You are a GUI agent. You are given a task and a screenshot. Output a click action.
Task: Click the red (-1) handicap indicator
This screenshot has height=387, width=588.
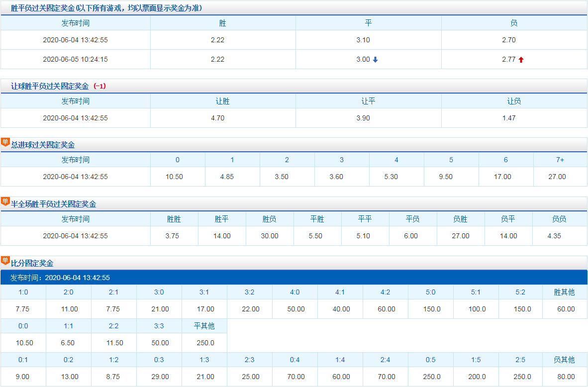(99, 86)
